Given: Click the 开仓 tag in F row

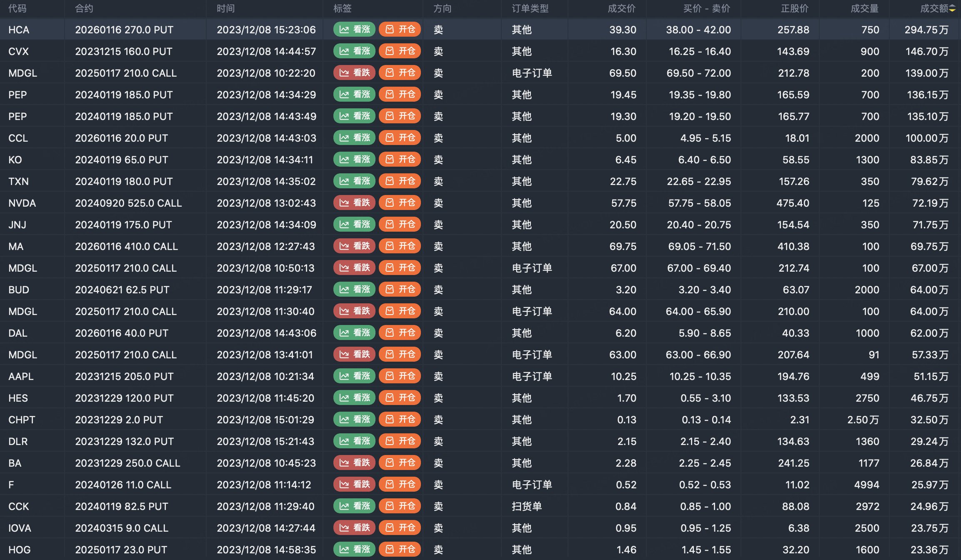Looking at the screenshot, I should pos(400,485).
